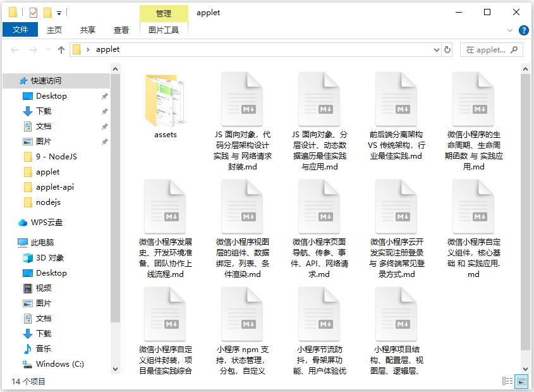
Task: Switch to the 主页 ribbon tab
Action: [54, 30]
